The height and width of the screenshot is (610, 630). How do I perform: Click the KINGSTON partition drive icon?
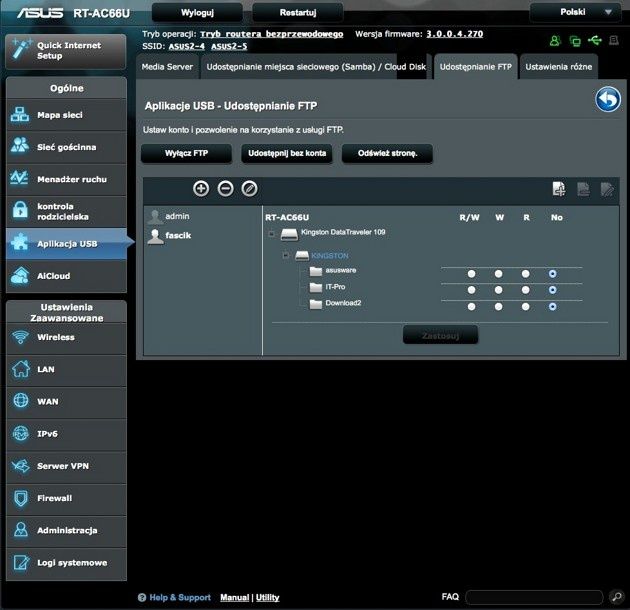(302, 256)
